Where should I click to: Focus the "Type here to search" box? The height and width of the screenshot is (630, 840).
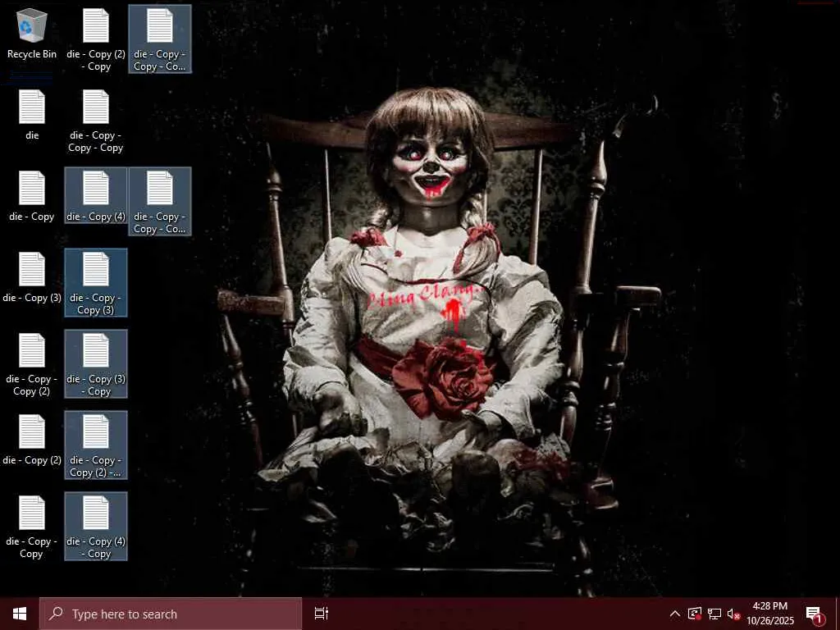(171, 614)
